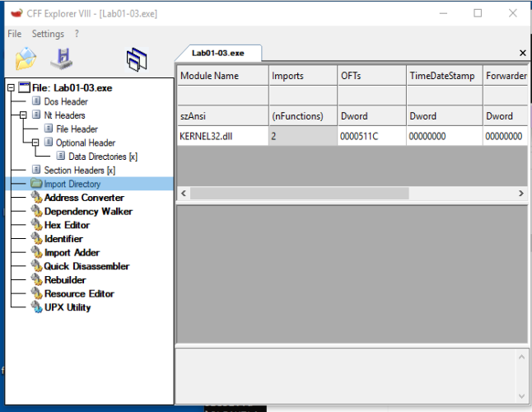This screenshot has height=412, width=532.
Task: Open the Import Adder tool
Action: click(72, 252)
